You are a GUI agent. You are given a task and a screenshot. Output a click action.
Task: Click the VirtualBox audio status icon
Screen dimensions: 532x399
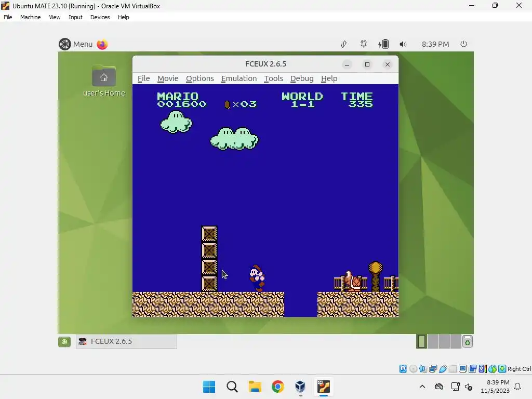(x=423, y=369)
